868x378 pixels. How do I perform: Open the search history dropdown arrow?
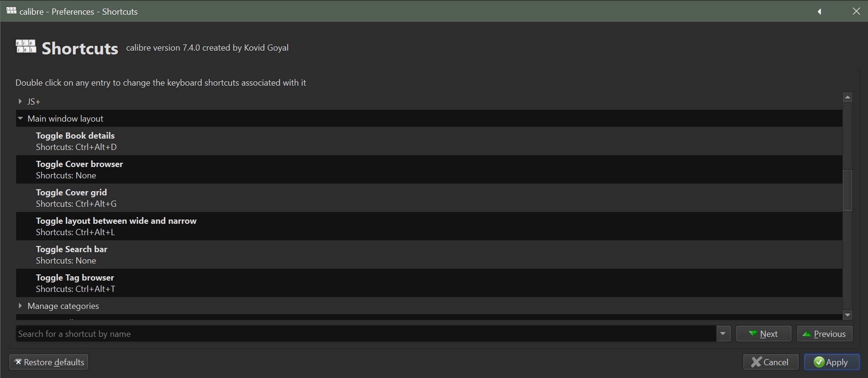[x=723, y=334]
